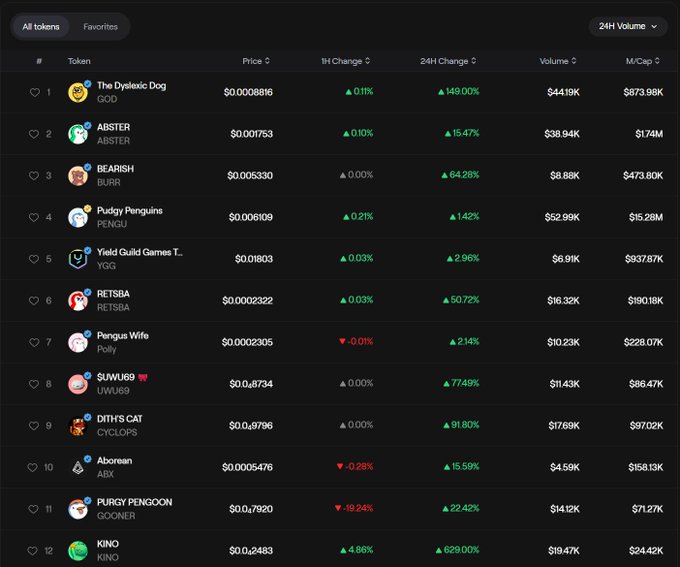Select price $0.0008816
The height and width of the screenshot is (567, 680).
[248, 92]
